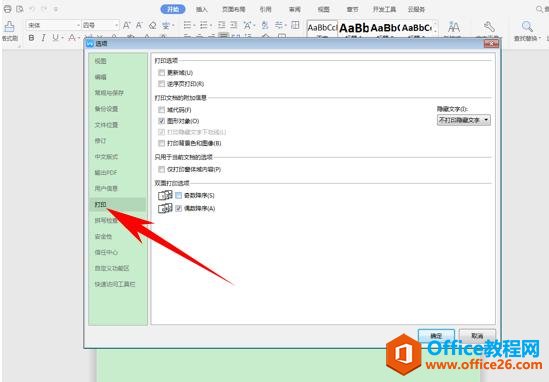Viewport: 549px width, 382px height.
Task: Check the 奇数降序(S) checkbox
Action: coord(179,195)
